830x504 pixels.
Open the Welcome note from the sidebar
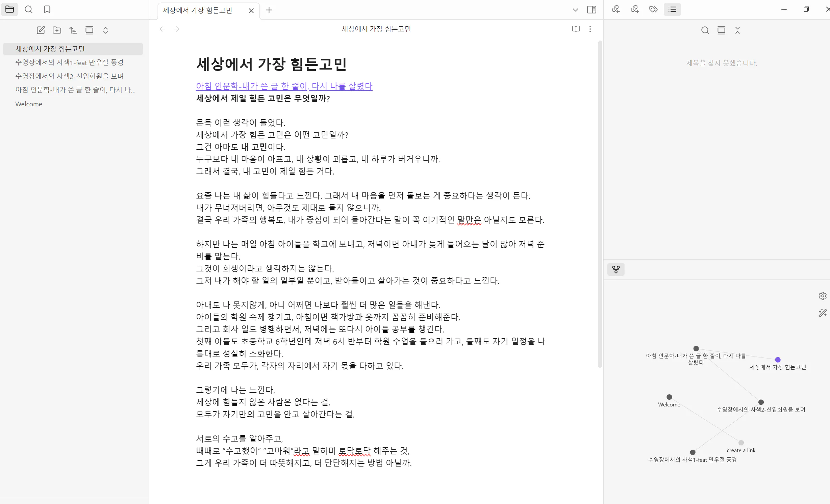pos(28,104)
